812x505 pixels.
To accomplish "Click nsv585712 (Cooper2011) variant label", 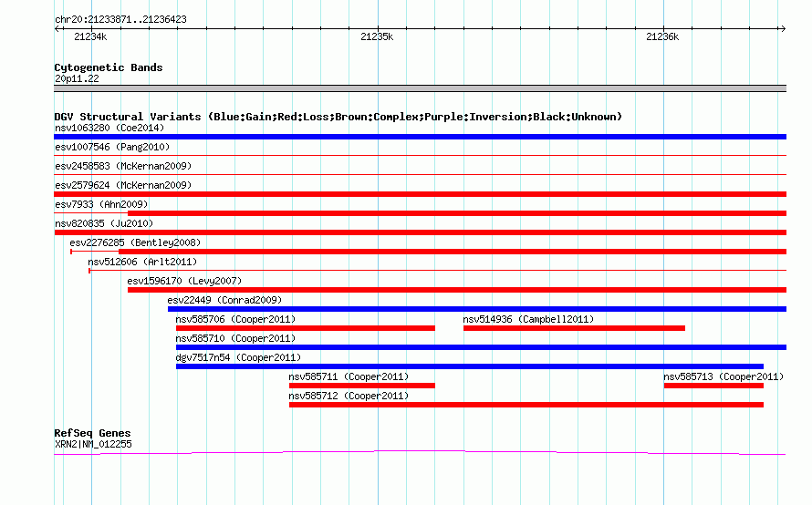I will 349,396.
